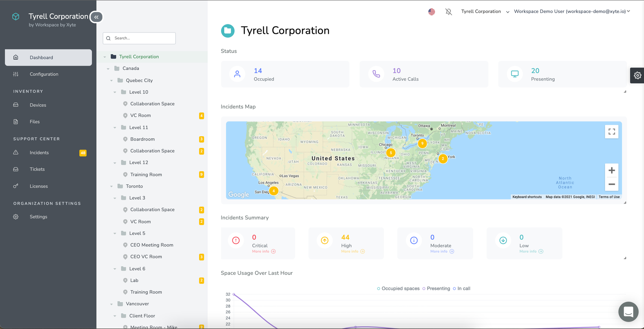Collapse the Vancouver tree node
This screenshot has width=644, height=329.
112,304
